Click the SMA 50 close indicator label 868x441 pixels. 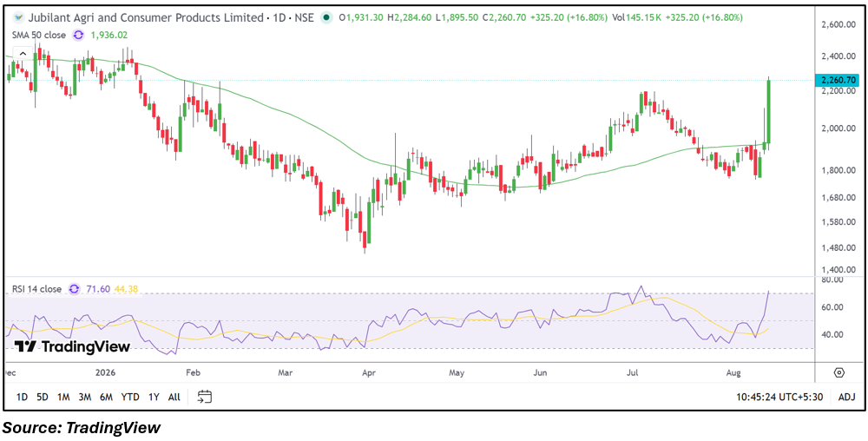[39, 35]
